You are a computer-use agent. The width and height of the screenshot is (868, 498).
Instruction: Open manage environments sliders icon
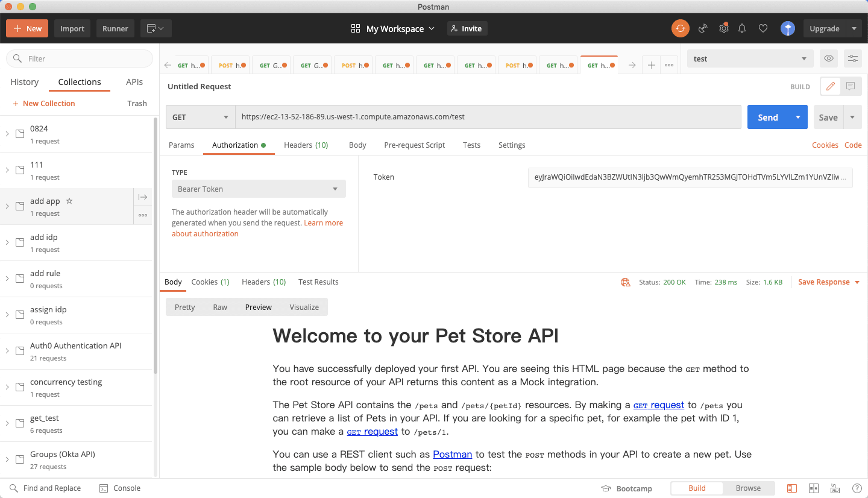click(x=853, y=58)
